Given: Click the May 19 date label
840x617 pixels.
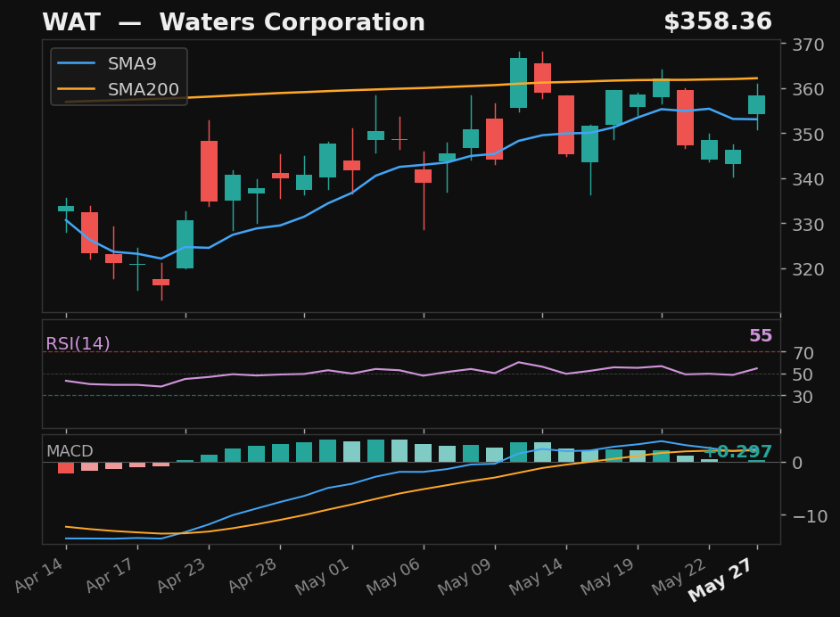Looking at the screenshot, I should tap(607, 577).
